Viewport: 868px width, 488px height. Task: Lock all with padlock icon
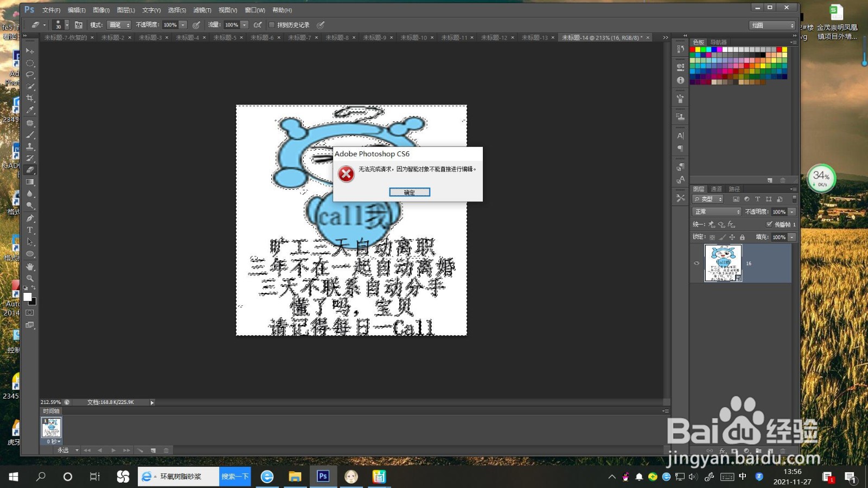(742, 237)
